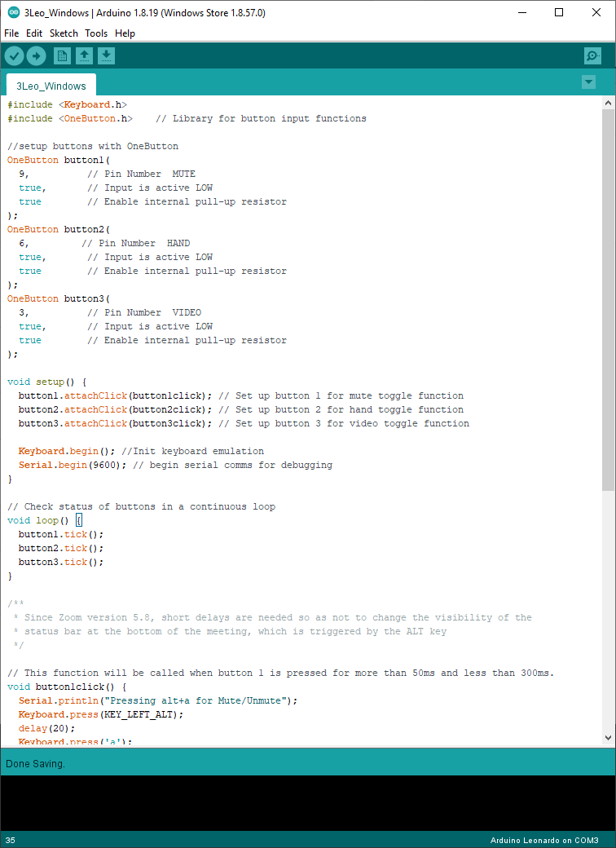Click the editor scrollbar up arrow
This screenshot has width=616, height=848.
[x=608, y=103]
